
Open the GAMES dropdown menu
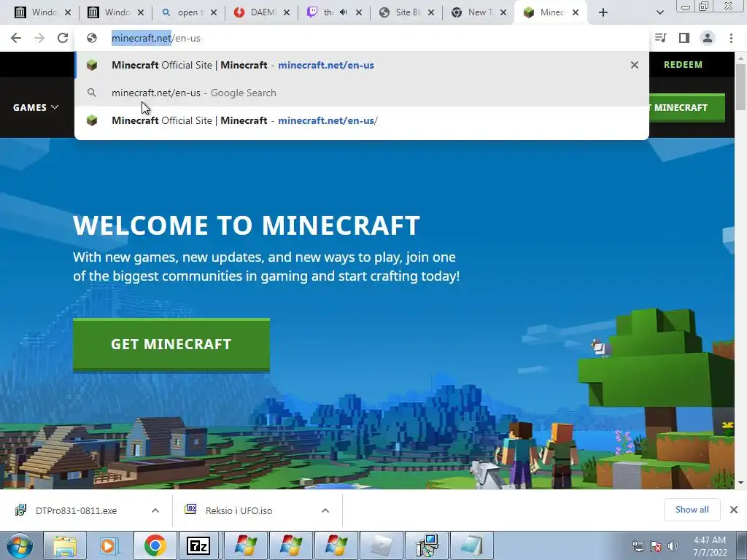coord(36,108)
